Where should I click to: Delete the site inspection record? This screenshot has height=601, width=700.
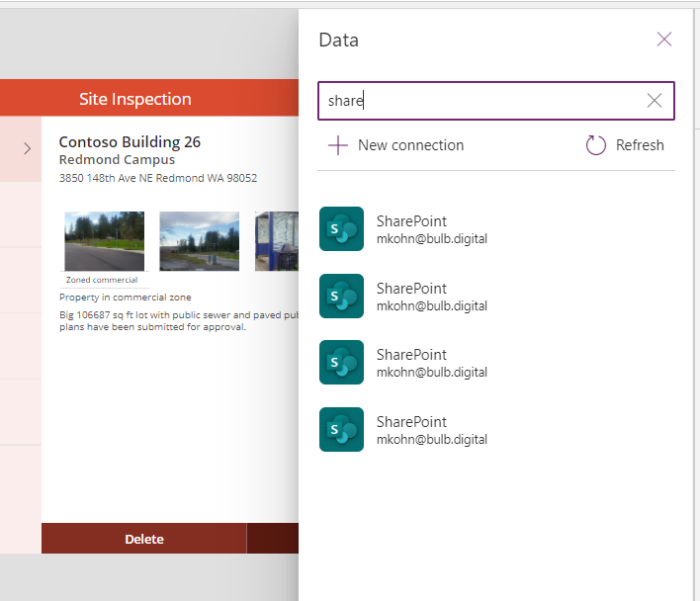(x=143, y=539)
